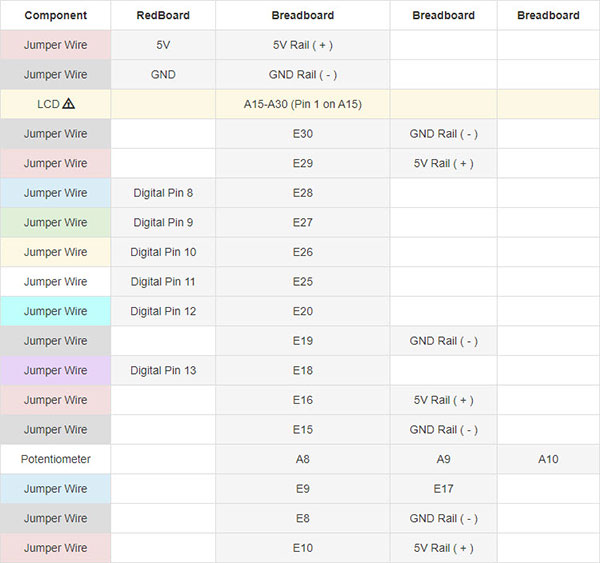Click the Potentiometer component cell

[x=55, y=459]
